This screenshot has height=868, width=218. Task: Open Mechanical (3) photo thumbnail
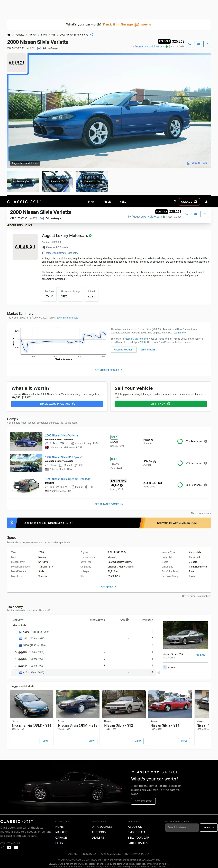click(92, 181)
